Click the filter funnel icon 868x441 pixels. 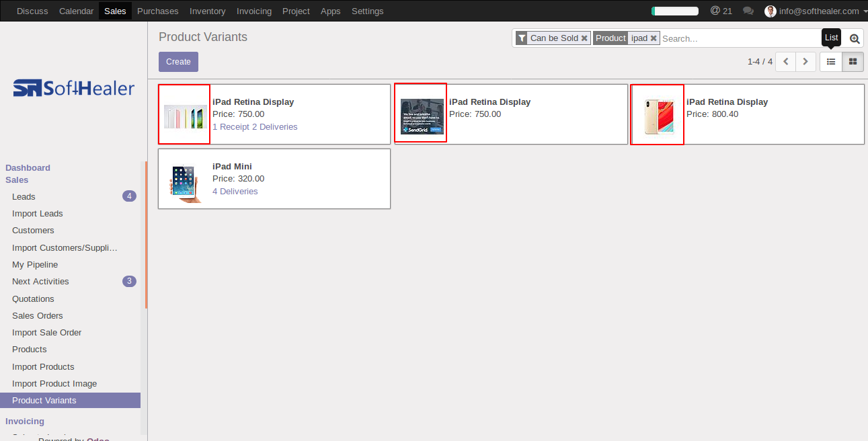click(522, 38)
